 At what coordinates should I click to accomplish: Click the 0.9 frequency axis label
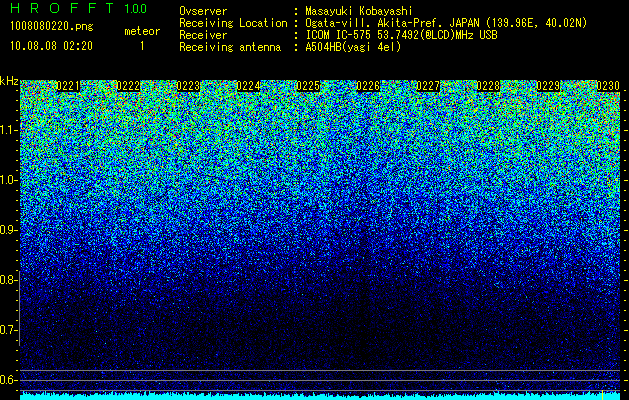(8, 230)
